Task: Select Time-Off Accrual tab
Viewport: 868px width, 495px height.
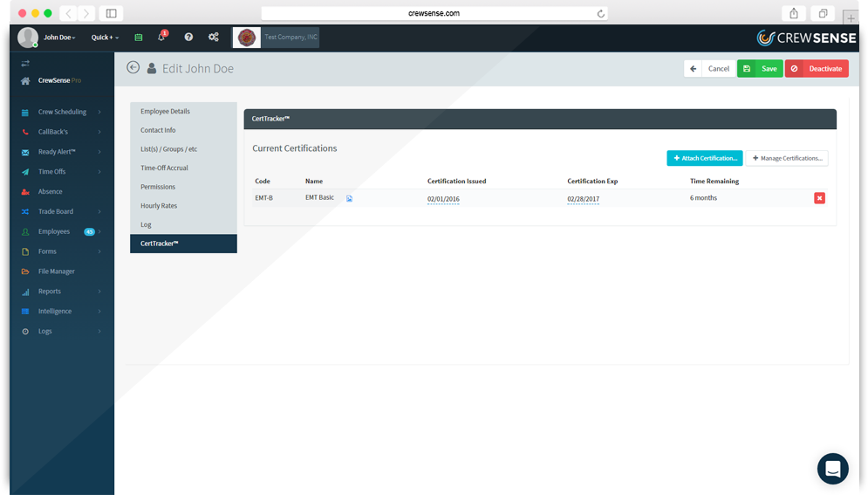Action: (183, 168)
